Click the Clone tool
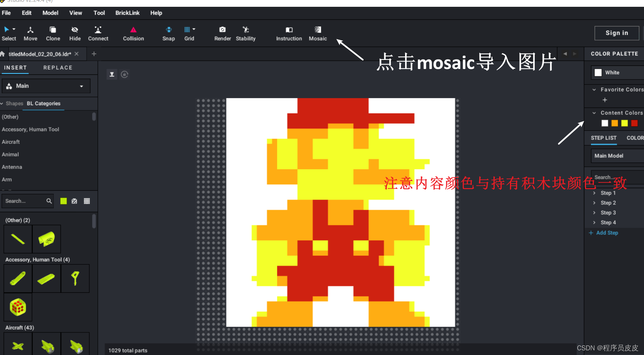 pyautogui.click(x=53, y=34)
